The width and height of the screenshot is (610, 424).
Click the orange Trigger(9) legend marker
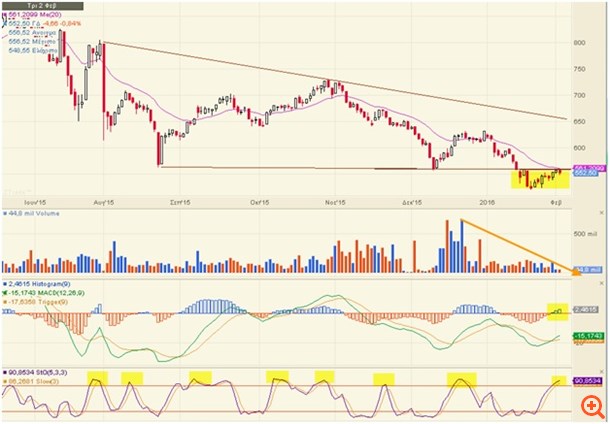click(4, 301)
